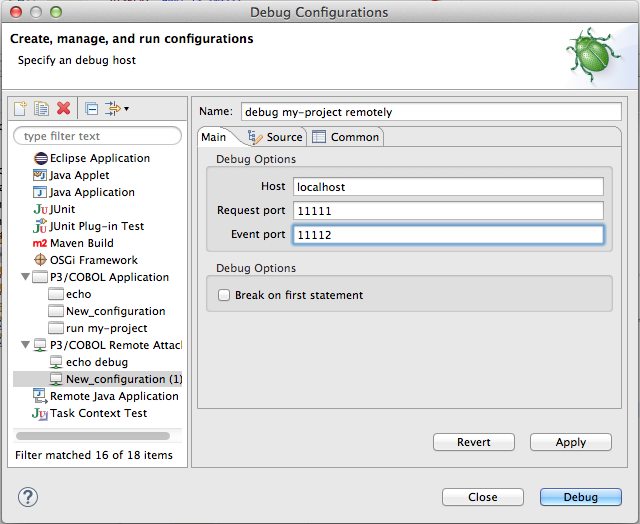The width and height of the screenshot is (640, 524).
Task: Collapse the P3/COBOL Application tree node
Action: click(25, 277)
